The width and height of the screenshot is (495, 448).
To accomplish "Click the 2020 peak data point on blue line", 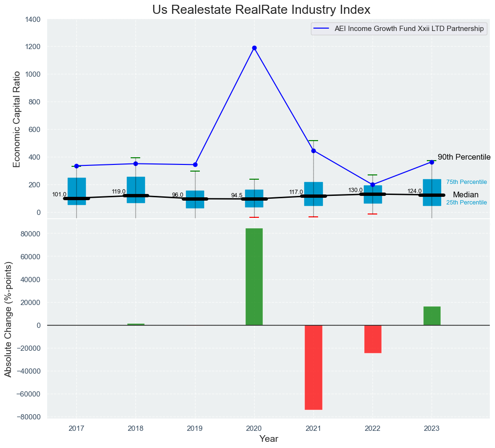I will click(254, 48).
